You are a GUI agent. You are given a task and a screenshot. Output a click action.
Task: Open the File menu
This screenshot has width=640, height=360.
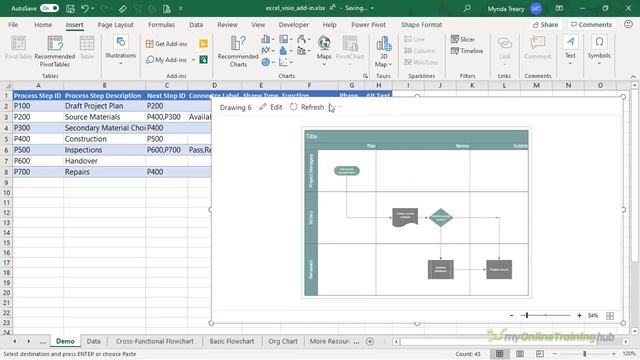point(13,24)
